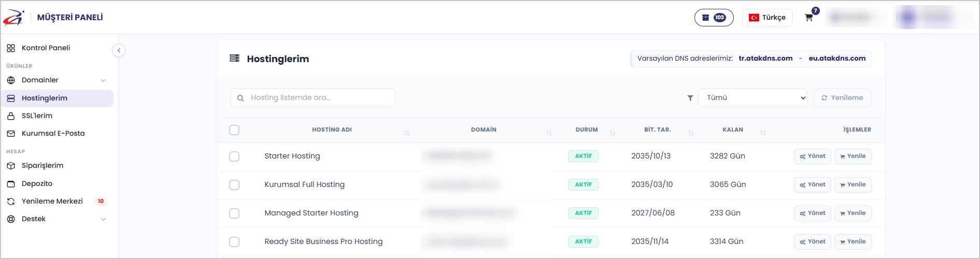Click the tr.atakdns.com DNS address
The image size is (980, 259).
tap(765, 59)
